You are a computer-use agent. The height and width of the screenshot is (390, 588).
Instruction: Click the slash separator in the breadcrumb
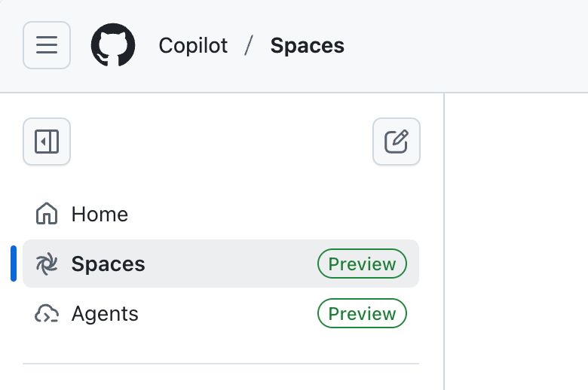[x=248, y=45]
